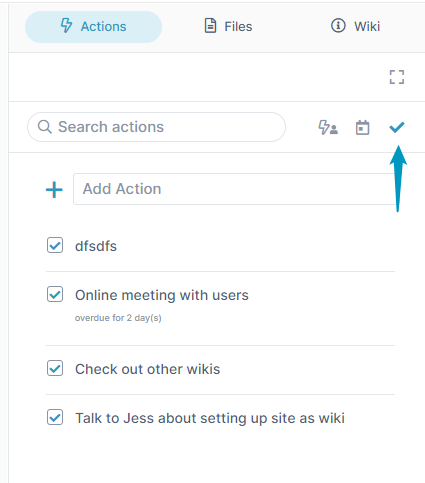Toggle the completed actions checkmark filter
The image size is (425, 483).
pos(397,127)
